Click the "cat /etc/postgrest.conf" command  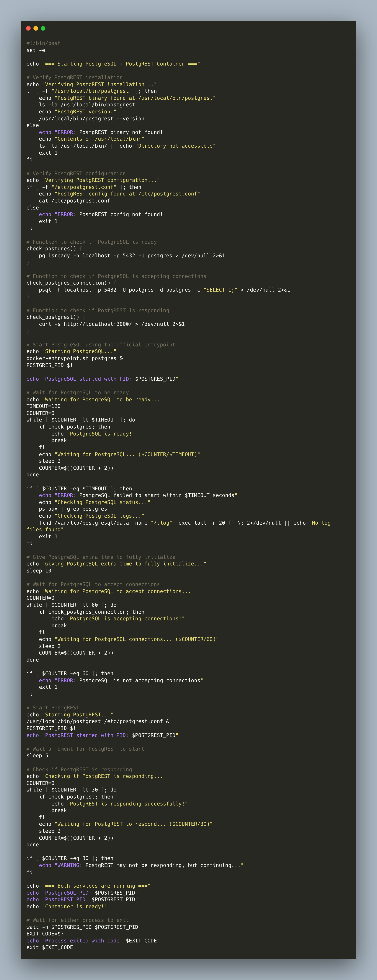pyautogui.click(x=74, y=201)
